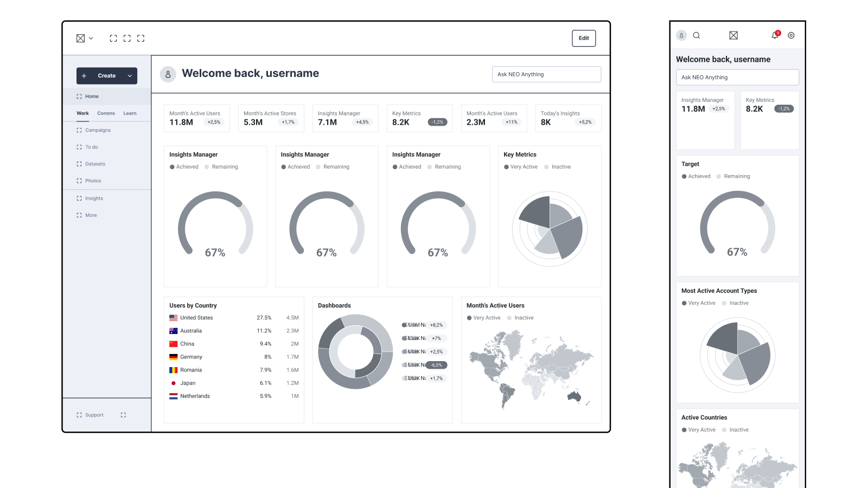Click the 2.3M Month's Active Users card
The height and width of the screenshot is (488, 868).
tap(494, 118)
